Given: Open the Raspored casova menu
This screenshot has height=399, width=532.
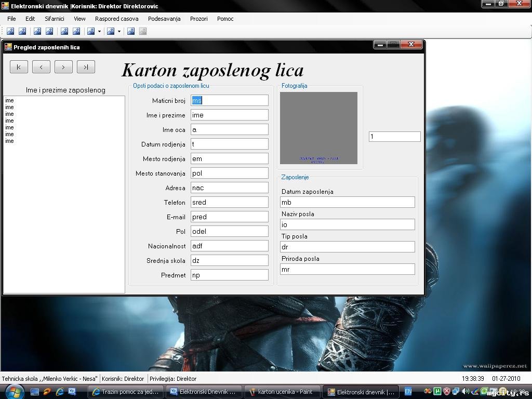Looking at the screenshot, I should (116, 19).
